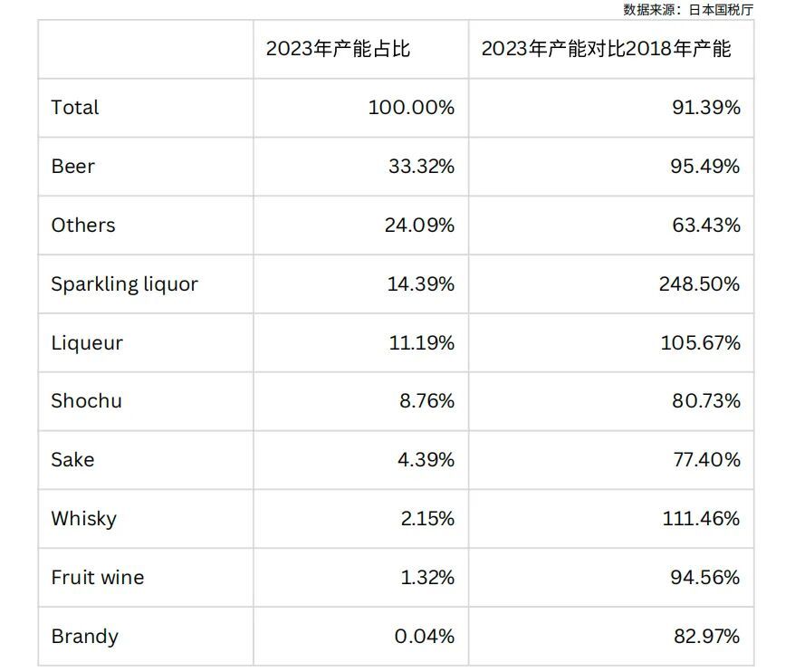Click the 63.43% Others comparison value
This screenshot has width=795, height=672.
click(706, 226)
